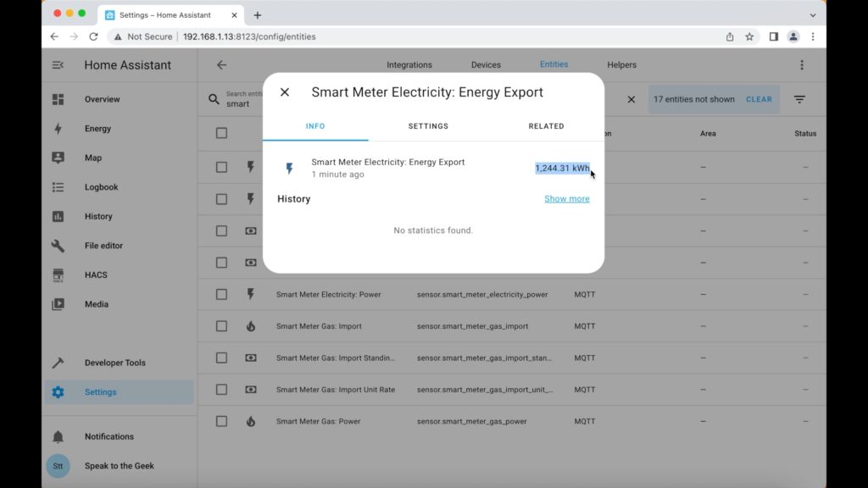Click the lightning bolt icon in dialog
Screen dimensions: 868x488
point(290,169)
